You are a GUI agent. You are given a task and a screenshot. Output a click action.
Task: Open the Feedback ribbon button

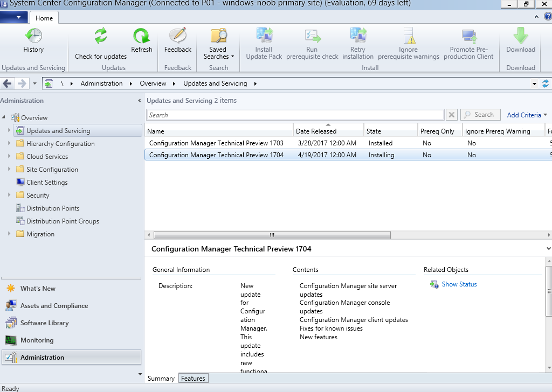pyautogui.click(x=178, y=40)
